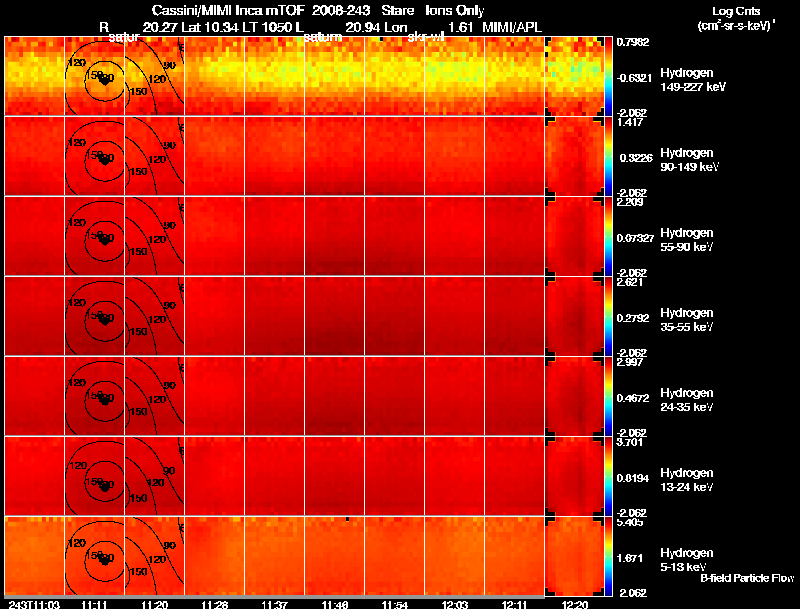The image size is (800, 609).
Task: Click the '11:20' time axis label
Action: [155, 604]
